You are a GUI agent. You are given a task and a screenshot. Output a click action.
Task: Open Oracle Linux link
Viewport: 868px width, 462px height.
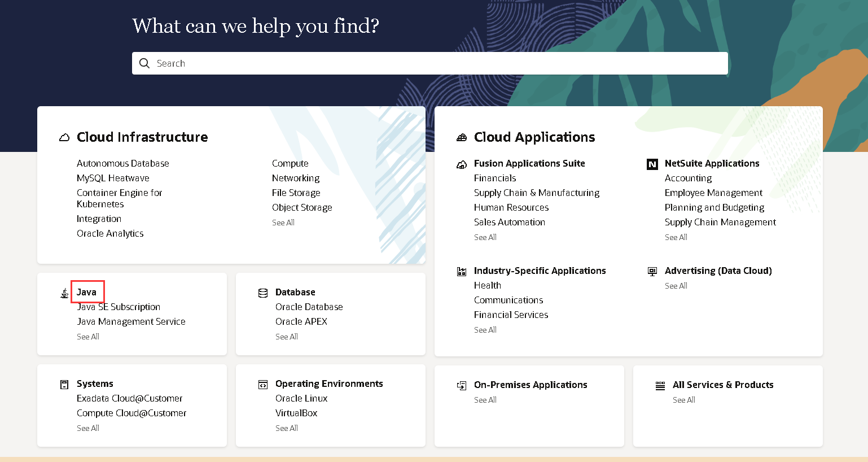(x=301, y=398)
